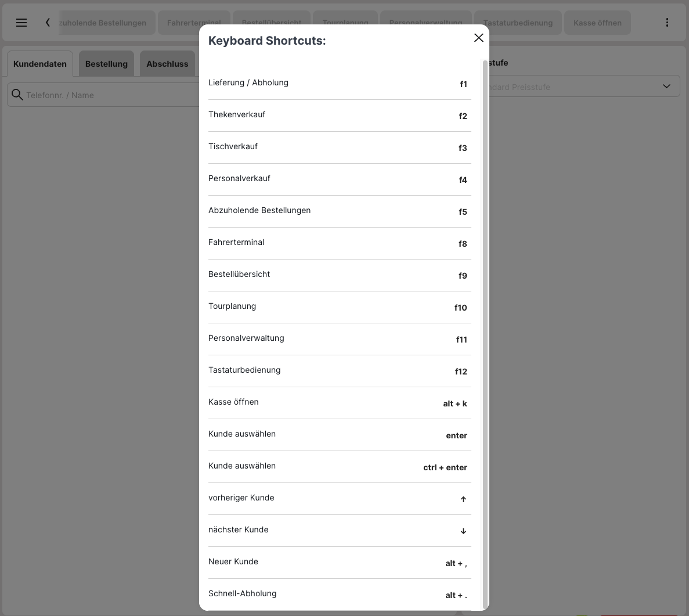Switch to the Bestellung tab
The image size is (689, 616).
tap(106, 64)
